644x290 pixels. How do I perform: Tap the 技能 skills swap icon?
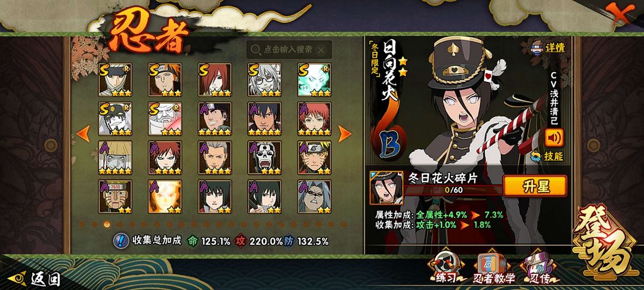[547, 156]
